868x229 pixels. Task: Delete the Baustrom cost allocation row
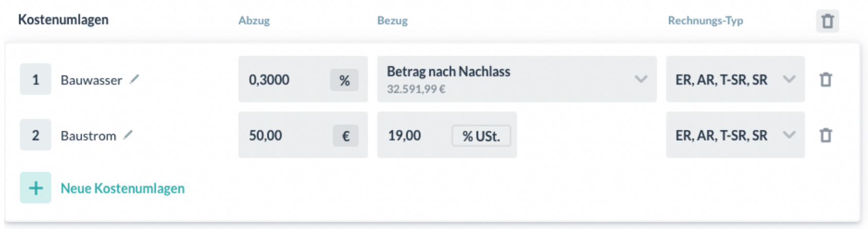[825, 135]
